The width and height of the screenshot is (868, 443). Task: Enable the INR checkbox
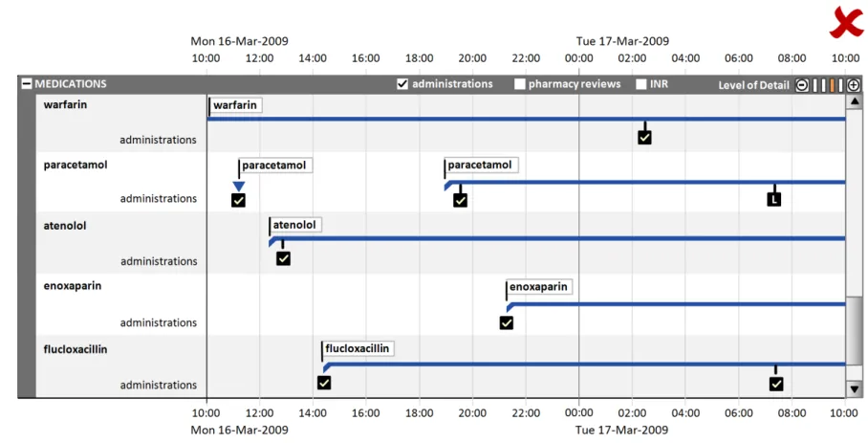click(x=641, y=84)
